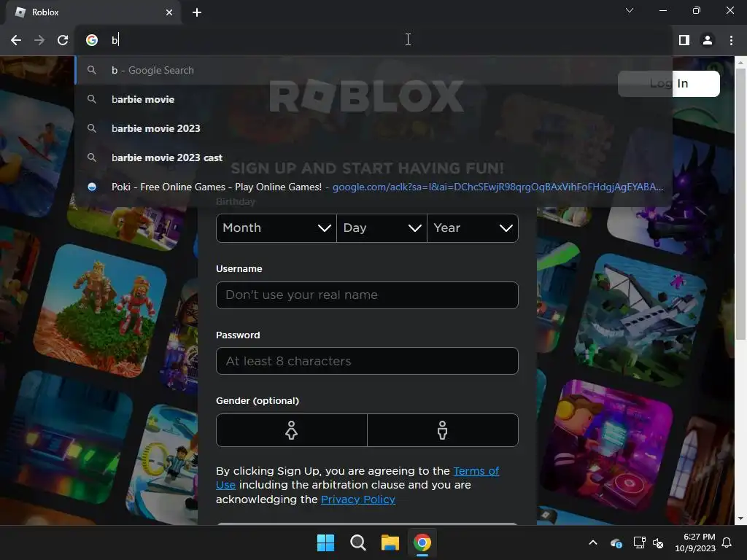
Task: Click the page vertical scrollbar thumb
Action: tap(740, 204)
